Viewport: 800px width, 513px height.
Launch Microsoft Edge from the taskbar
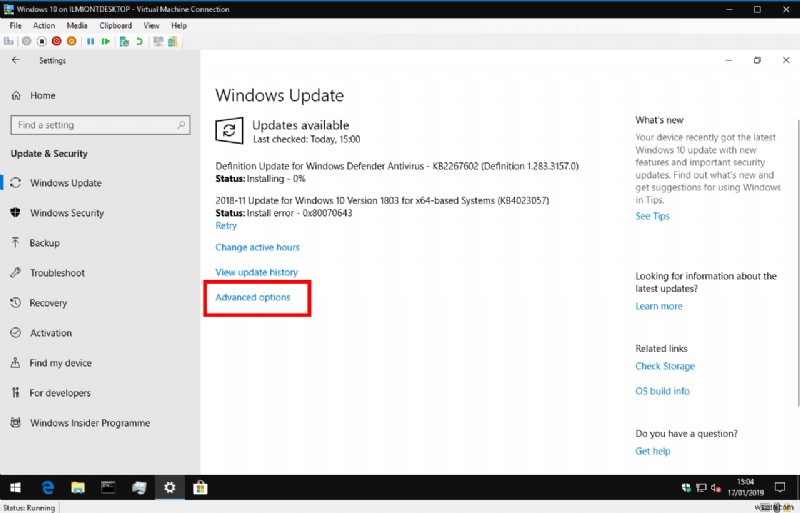(x=47, y=488)
